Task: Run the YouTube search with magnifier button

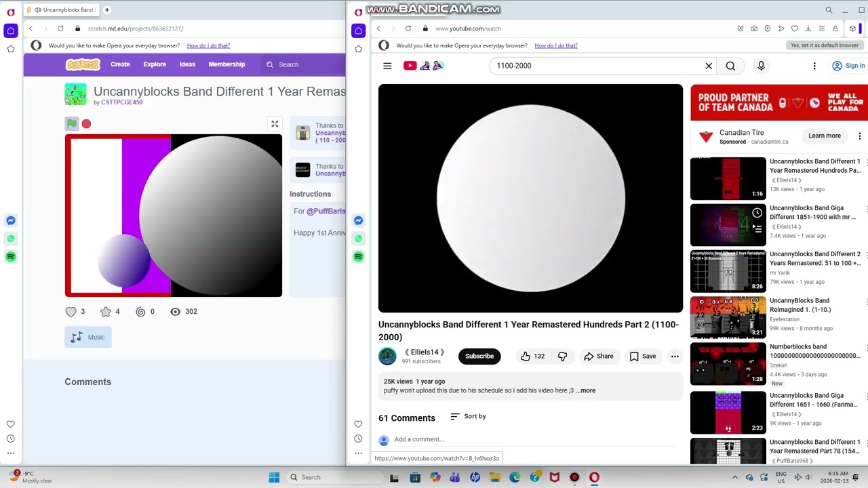Action: tap(730, 66)
